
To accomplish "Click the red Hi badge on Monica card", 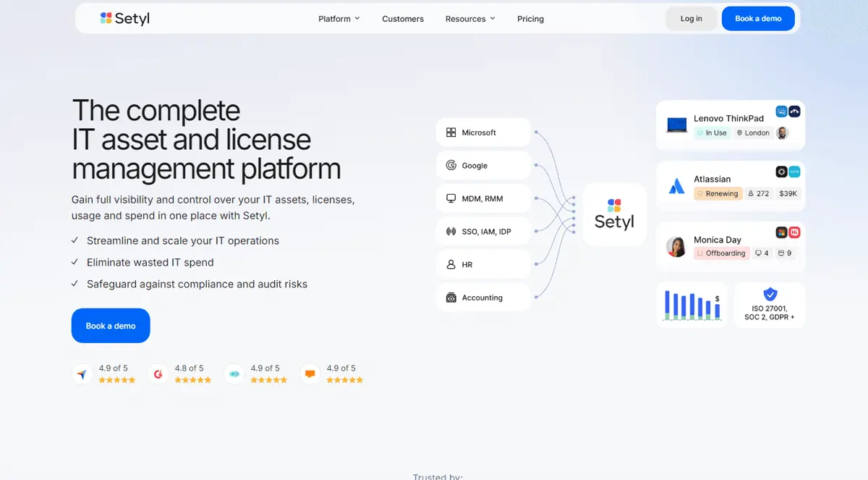I will point(794,232).
